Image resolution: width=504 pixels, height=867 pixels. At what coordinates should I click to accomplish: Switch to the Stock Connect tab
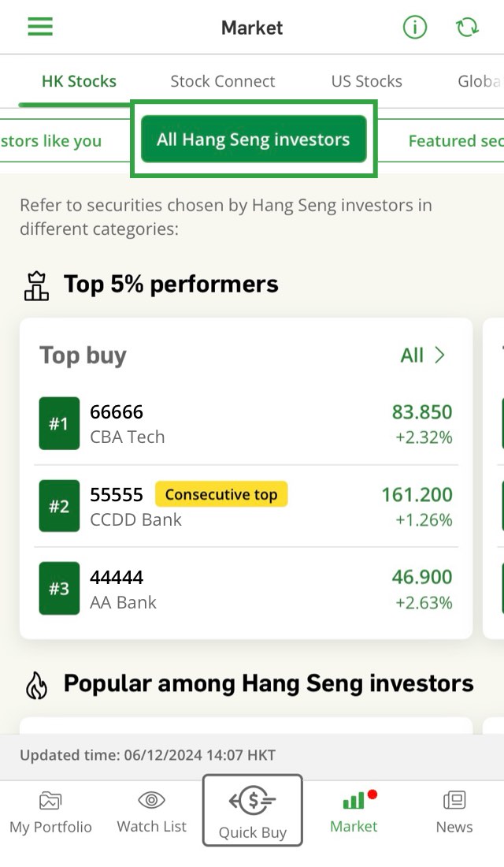[x=223, y=81]
